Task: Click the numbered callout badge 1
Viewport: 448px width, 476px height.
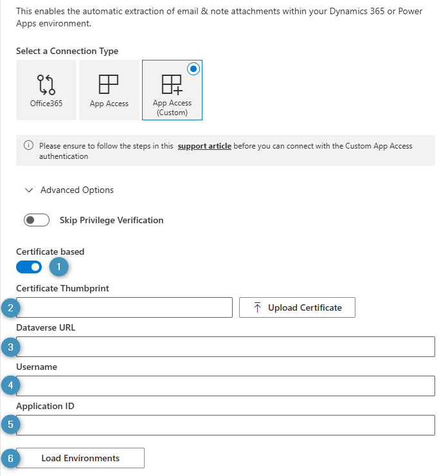Action: tap(58, 266)
